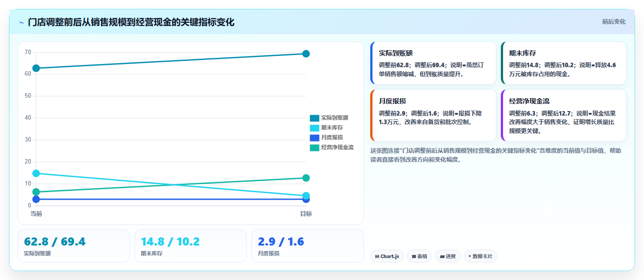
Task: Click the 月度报损 caption under 2.9 / 1.6
Action: [268, 254]
